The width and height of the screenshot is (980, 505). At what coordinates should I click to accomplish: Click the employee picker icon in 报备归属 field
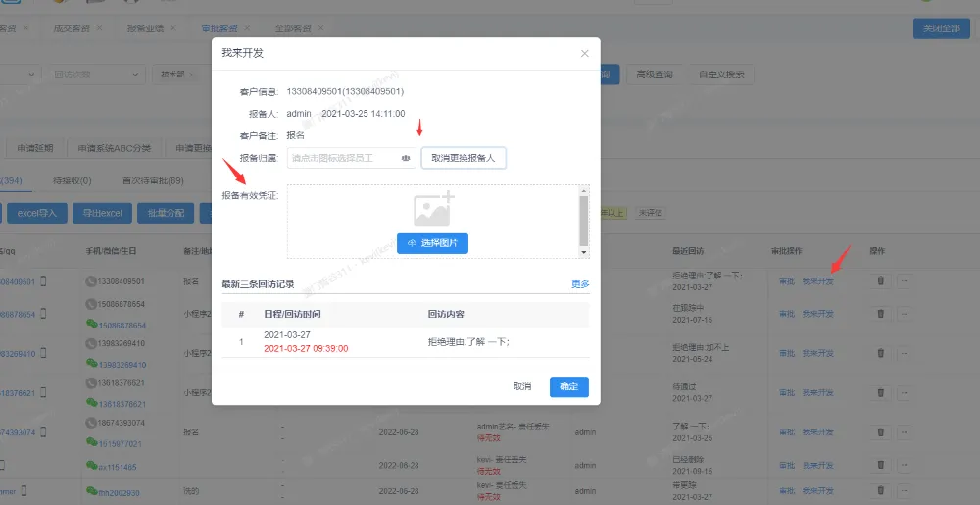point(405,158)
